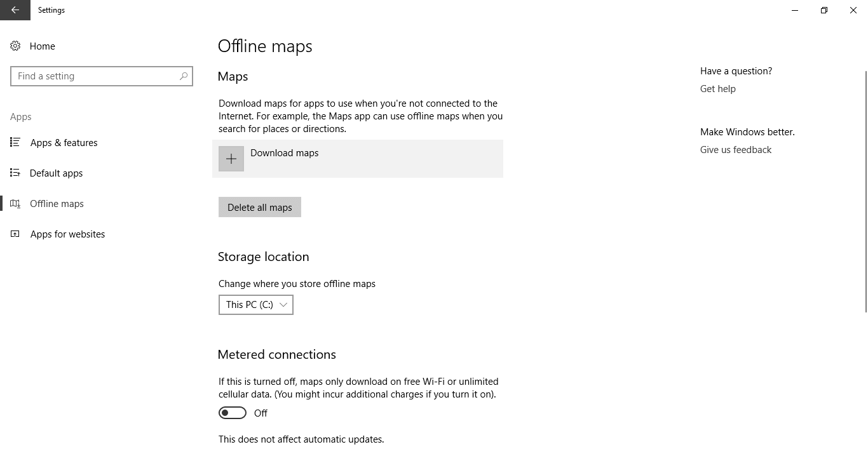This screenshot has height=461, width=868.
Task: Click the Apps & features list icon
Action: point(15,142)
